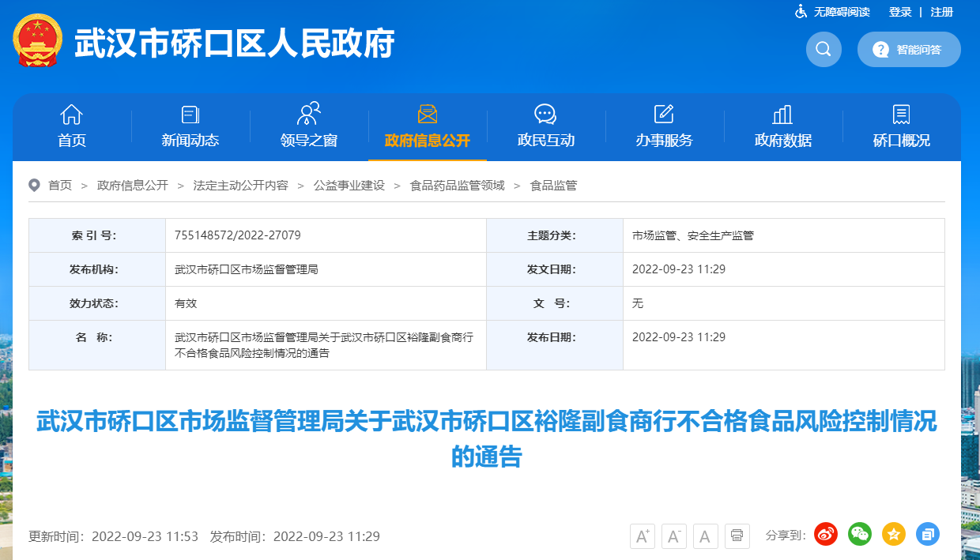Click the accessibility wheelchair icon
The image size is (980, 560).
[801, 12]
